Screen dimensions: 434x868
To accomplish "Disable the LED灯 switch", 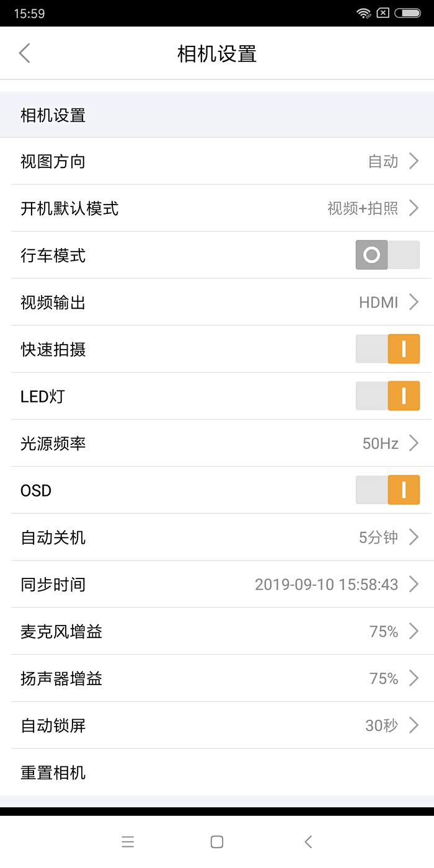I will (x=387, y=396).
